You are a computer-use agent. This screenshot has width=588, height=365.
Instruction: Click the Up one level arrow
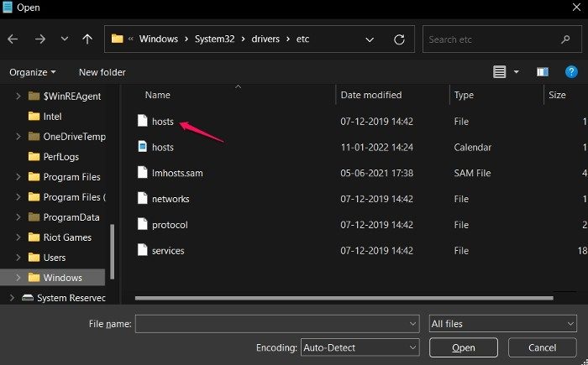[87, 39]
